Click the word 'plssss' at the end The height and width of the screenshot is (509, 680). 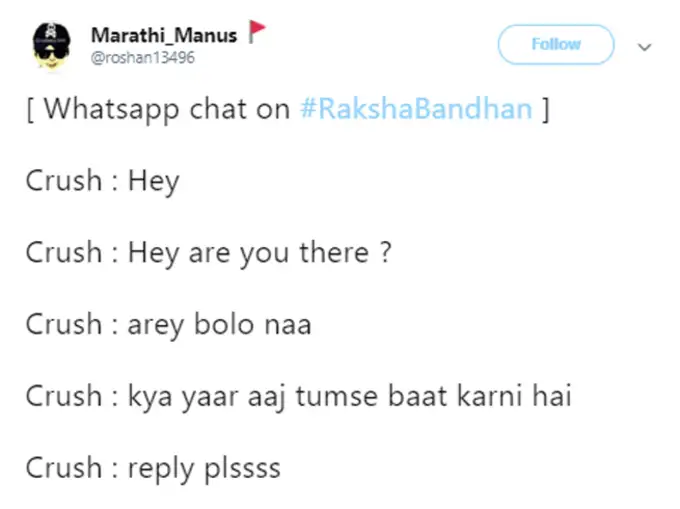[x=242, y=468]
